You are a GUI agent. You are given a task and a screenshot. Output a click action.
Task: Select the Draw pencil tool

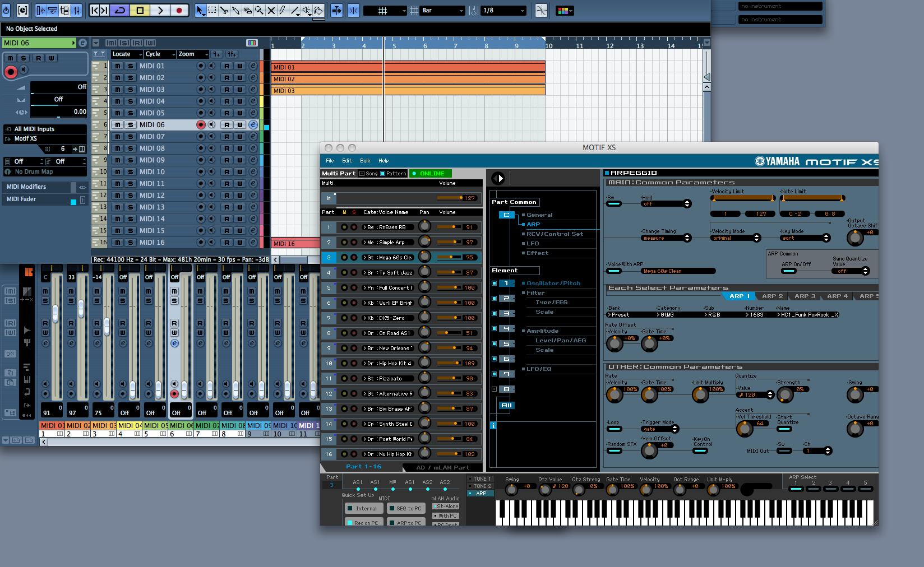click(x=283, y=10)
